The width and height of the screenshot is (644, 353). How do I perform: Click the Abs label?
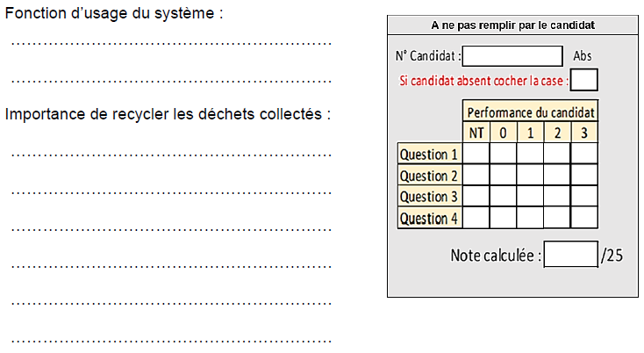coord(583,55)
